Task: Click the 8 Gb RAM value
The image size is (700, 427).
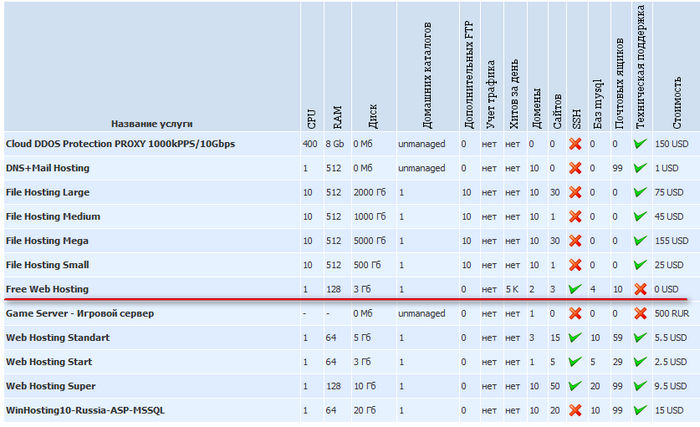Action: [x=335, y=144]
